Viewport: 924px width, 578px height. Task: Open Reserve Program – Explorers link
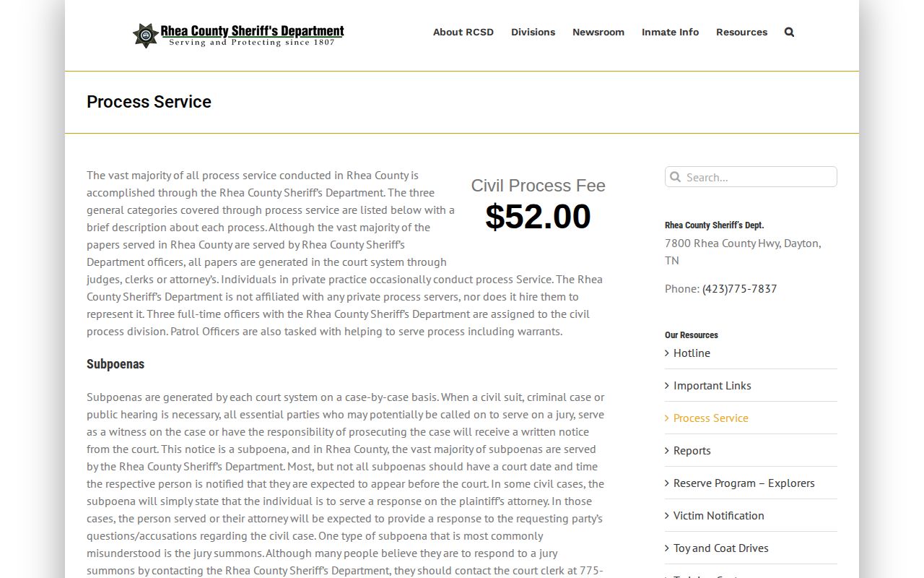pyautogui.click(x=744, y=483)
